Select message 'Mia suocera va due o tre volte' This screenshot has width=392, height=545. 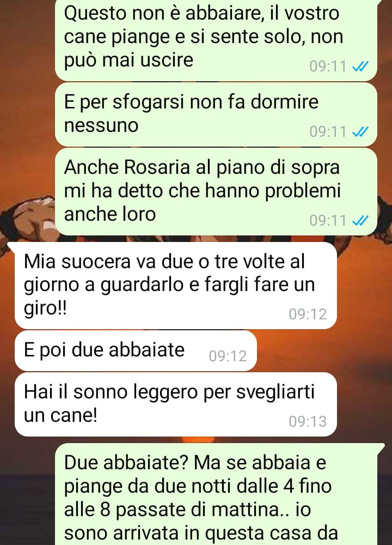coord(175,286)
